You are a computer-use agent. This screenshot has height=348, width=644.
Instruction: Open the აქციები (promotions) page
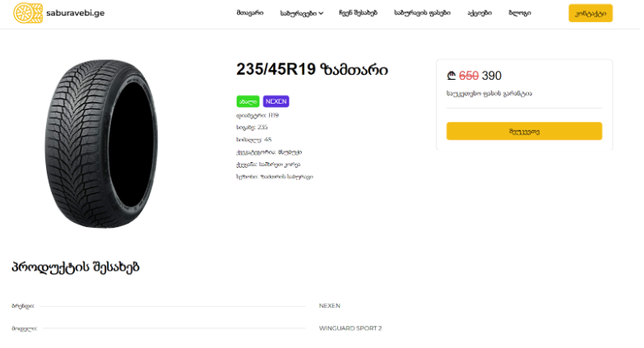point(480,13)
